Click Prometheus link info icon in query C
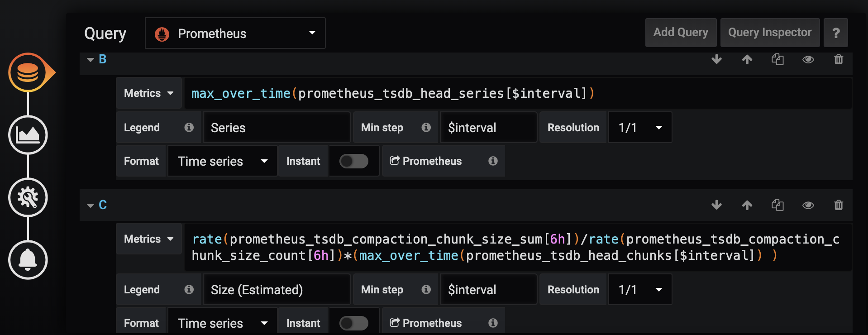 pos(493,323)
